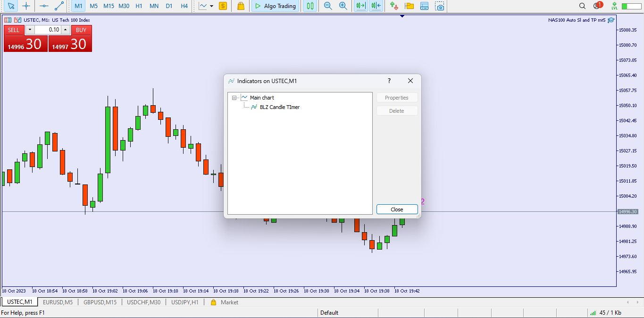This screenshot has height=318, width=644.
Task: Zoom out the chart
Action: [327, 6]
